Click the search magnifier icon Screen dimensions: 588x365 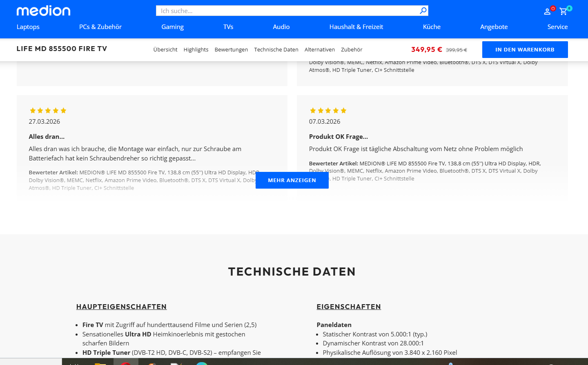(x=423, y=11)
